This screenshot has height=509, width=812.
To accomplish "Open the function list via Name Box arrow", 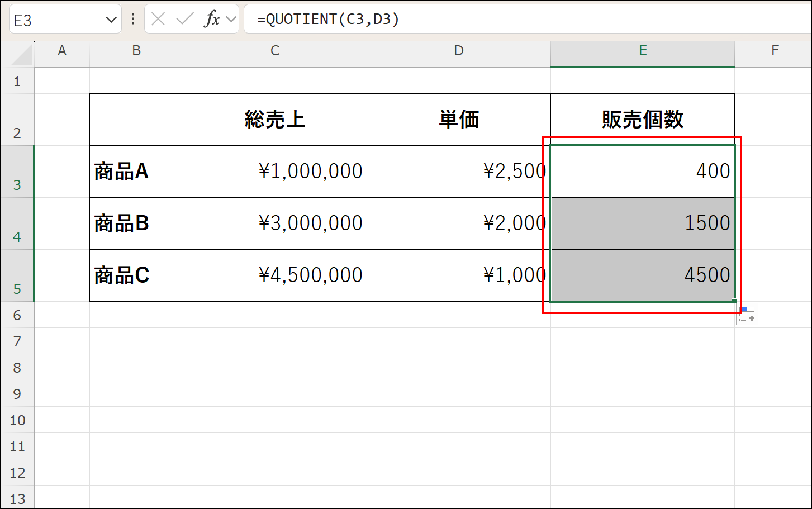I will coord(110,18).
